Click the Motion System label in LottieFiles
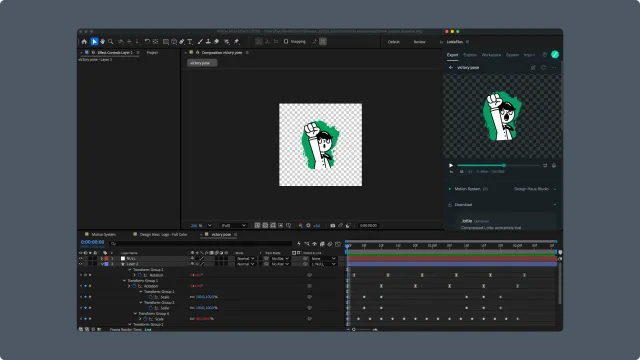The width and height of the screenshot is (640, 360). 467,189
